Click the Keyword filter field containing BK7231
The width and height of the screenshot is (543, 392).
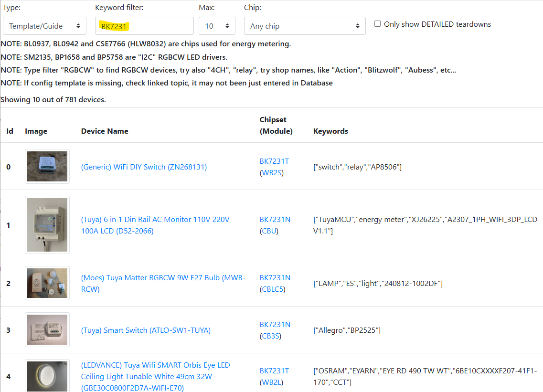[x=144, y=26]
